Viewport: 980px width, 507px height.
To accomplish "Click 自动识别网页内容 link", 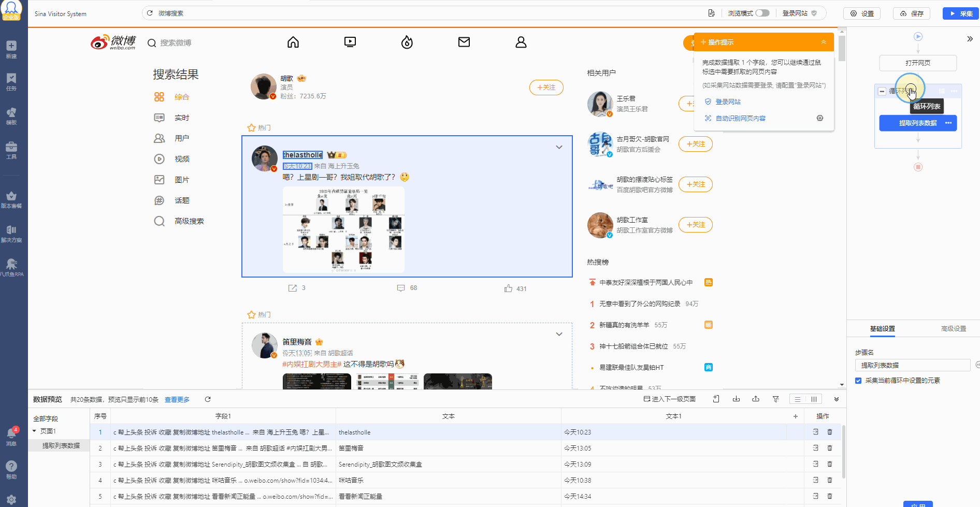I will click(x=740, y=118).
